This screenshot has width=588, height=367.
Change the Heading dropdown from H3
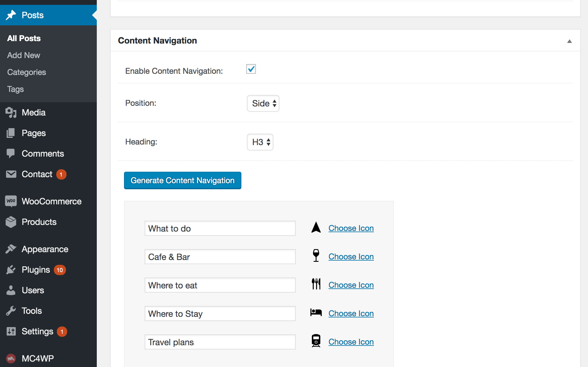click(x=260, y=142)
